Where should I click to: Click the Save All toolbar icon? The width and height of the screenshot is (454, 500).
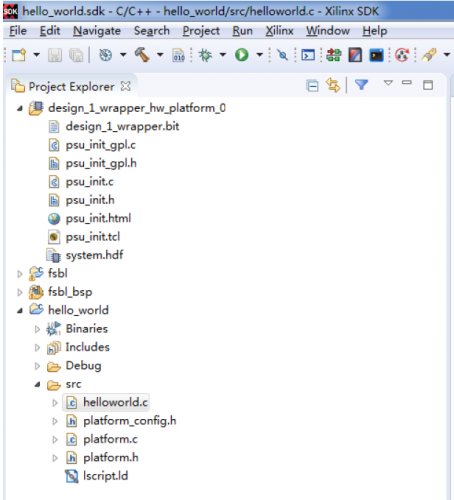click(76, 55)
